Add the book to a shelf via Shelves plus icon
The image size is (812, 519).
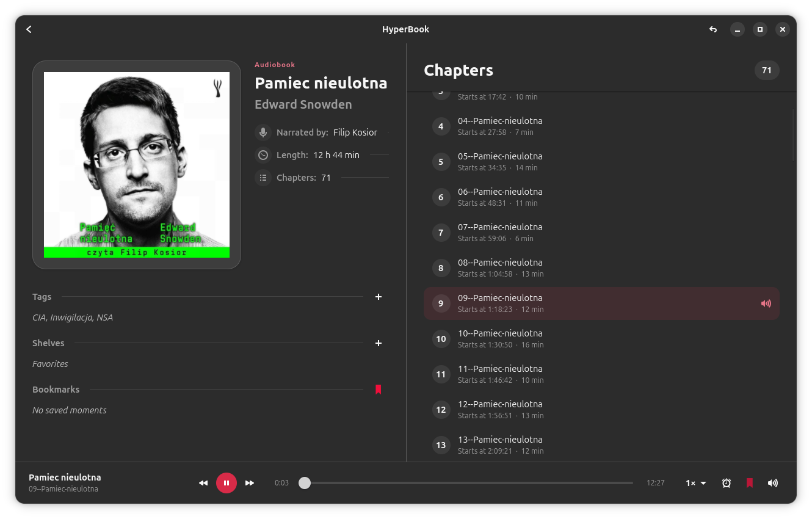(x=379, y=343)
